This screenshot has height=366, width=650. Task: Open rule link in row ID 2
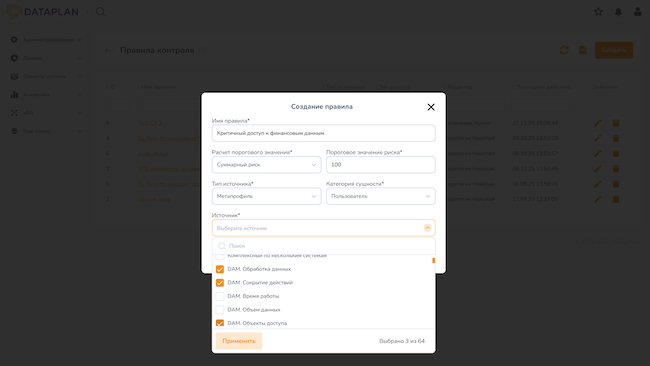(x=154, y=199)
